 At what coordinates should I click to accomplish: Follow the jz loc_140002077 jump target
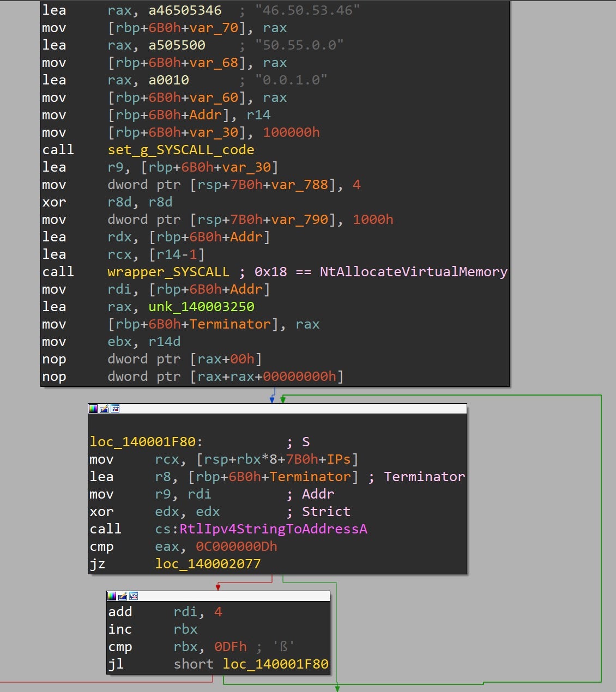[x=208, y=564]
